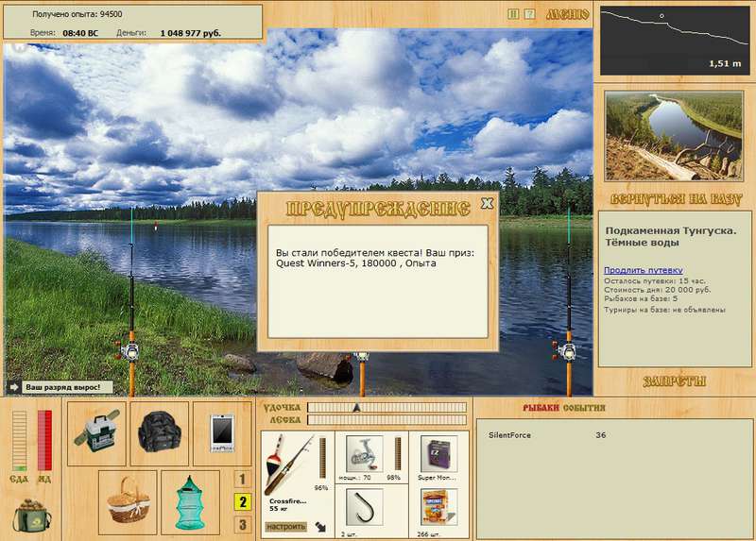
Task: Click the Продлить путевку link
Action: click(x=644, y=270)
